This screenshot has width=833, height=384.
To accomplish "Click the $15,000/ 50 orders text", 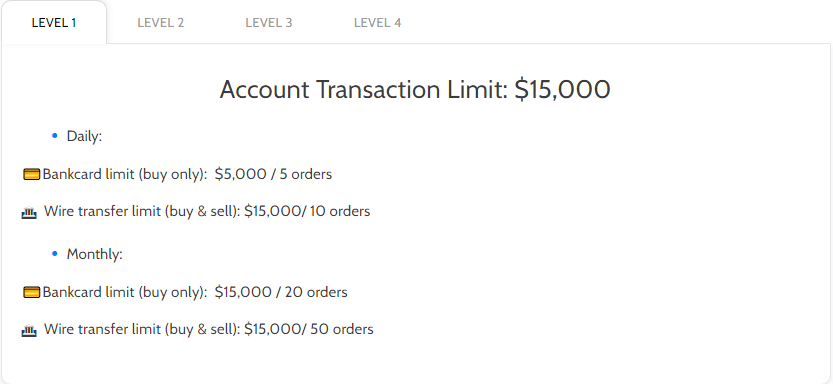I will (309, 329).
